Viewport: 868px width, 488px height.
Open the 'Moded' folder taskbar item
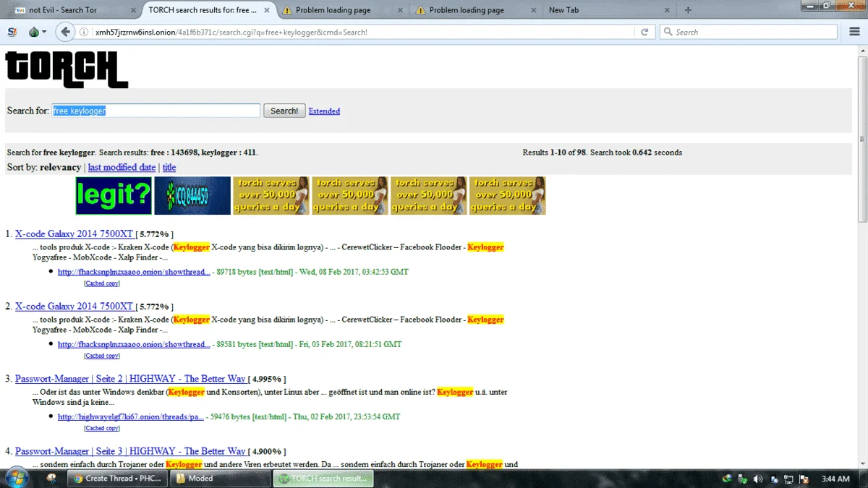[220, 478]
